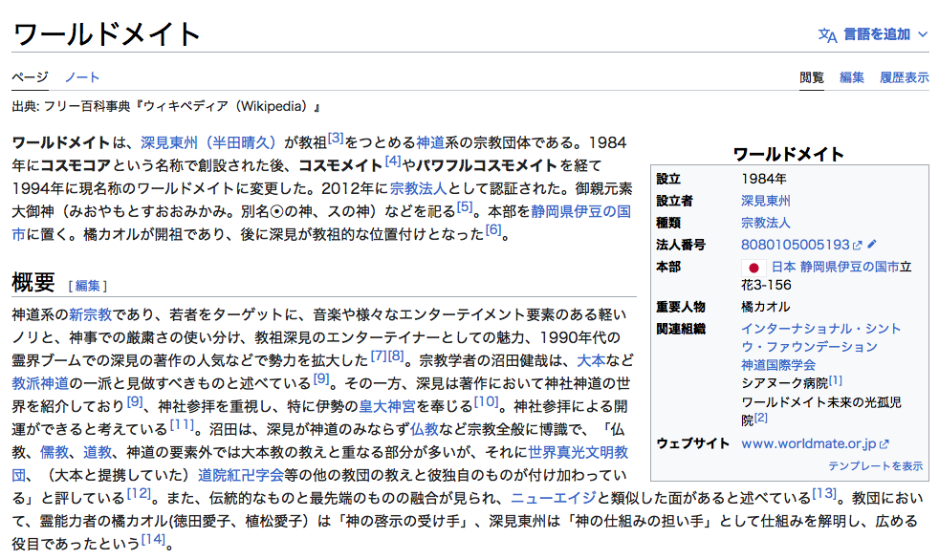Click footnote [9] after 述べている
The image size is (939, 560).
(x=321, y=378)
